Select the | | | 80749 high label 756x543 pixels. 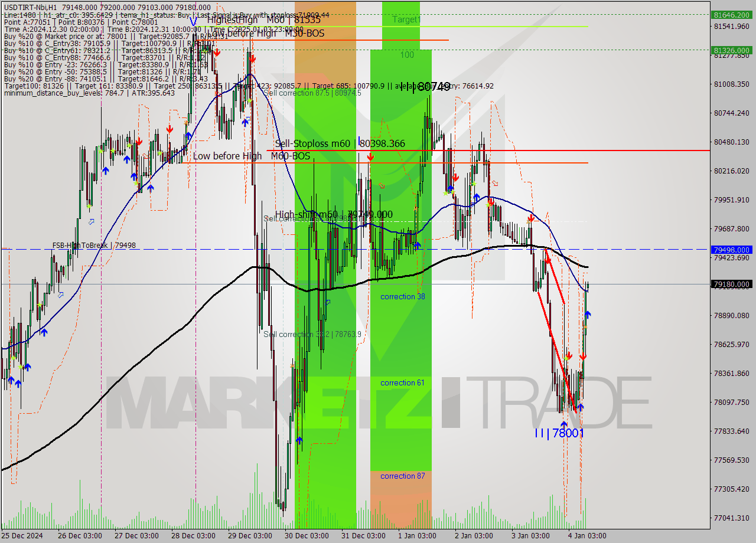click(425, 87)
